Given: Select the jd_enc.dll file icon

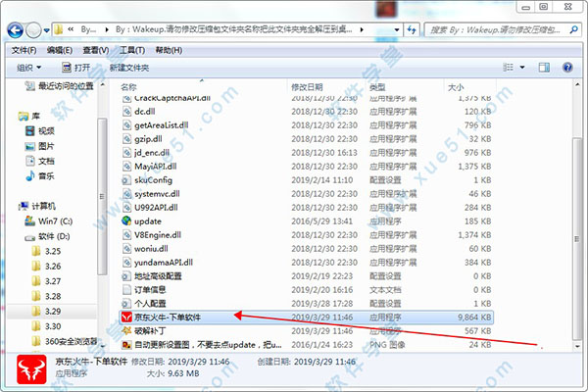Looking at the screenshot, I should click(126, 153).
